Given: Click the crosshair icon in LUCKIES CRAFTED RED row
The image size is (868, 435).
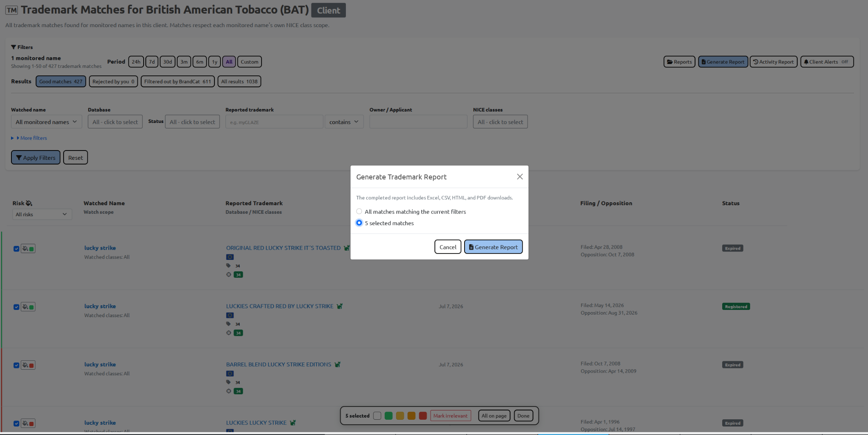Looking at the screenshot, I should tap(228, 333).
